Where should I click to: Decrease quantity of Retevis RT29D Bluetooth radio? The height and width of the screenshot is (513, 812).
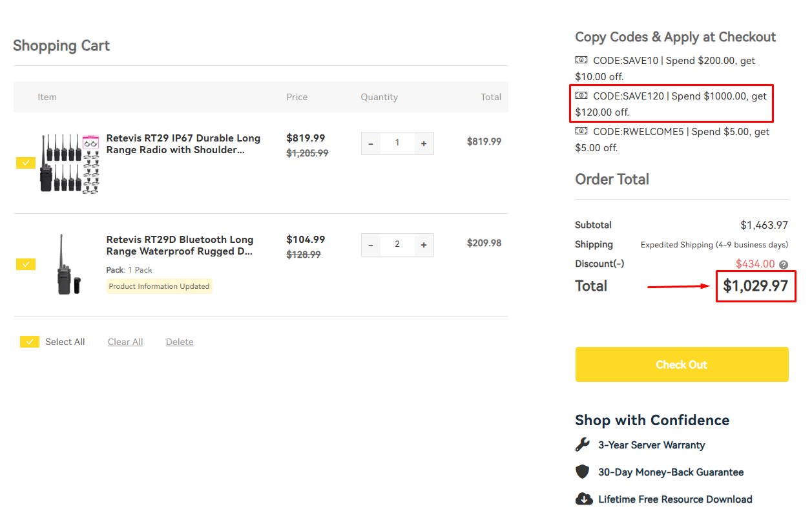(370, 245)
